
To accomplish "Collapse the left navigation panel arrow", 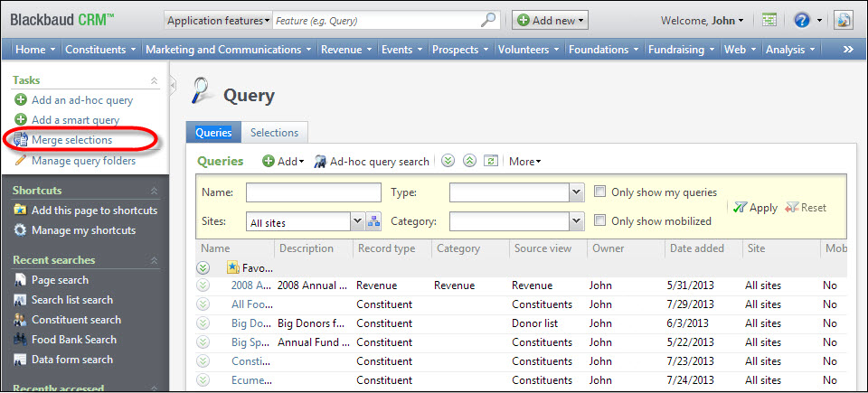I will (173, 85).
